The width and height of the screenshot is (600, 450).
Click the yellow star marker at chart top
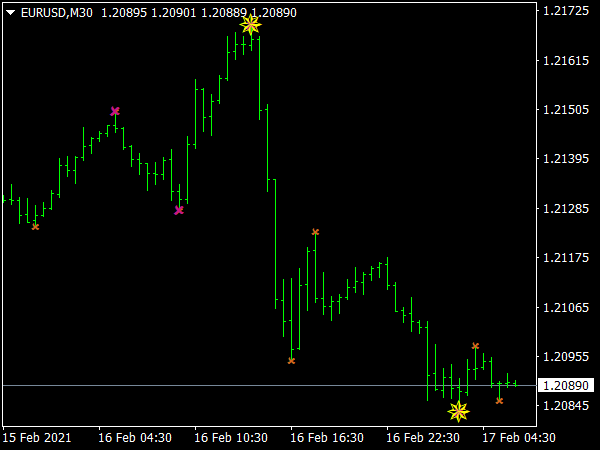[x=251, y=25]
